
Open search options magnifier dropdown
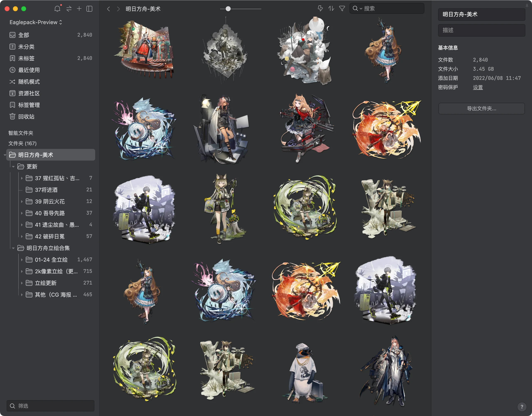[357, 9]
